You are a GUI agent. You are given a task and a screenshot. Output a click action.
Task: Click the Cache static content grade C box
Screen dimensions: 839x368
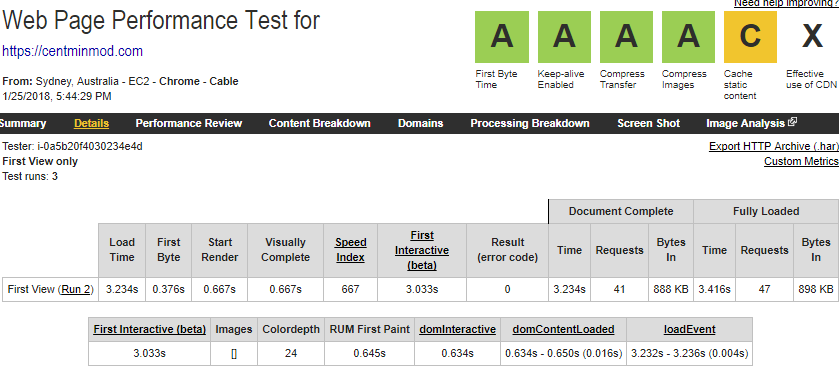(x=750, y=37)
